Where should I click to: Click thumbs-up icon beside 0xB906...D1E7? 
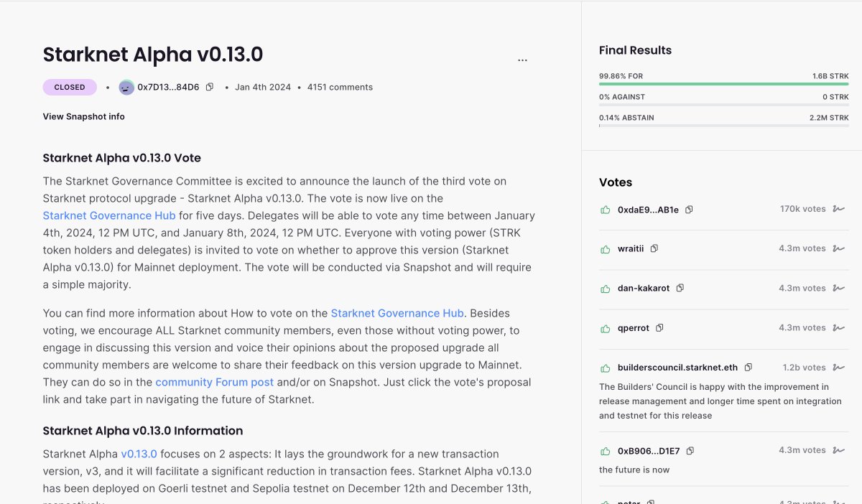coord(605,451)
